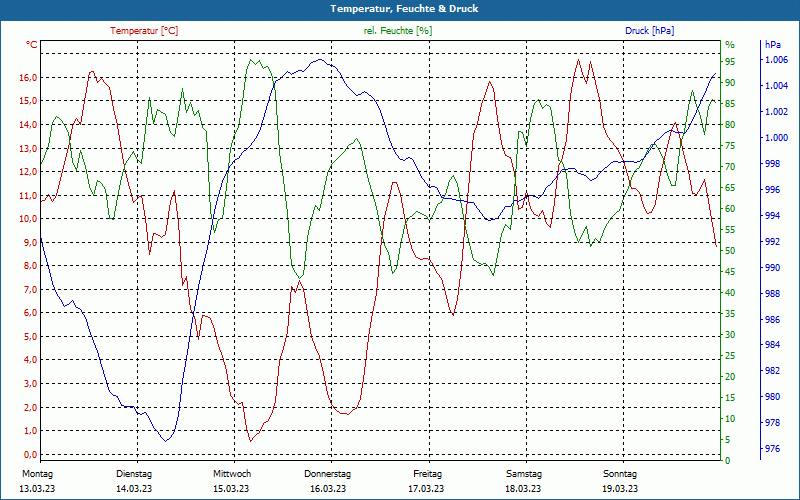Click the chart title 'Temperatur, Feuchte & Druck'
The height and width of the screenshot is (500, 800).
click(404, 9)
